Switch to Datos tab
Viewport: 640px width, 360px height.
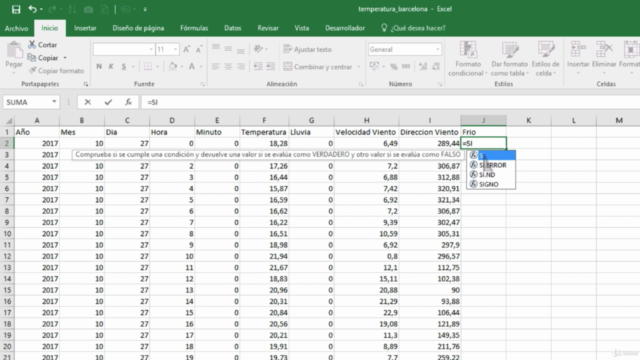click(x=233, y=28)
